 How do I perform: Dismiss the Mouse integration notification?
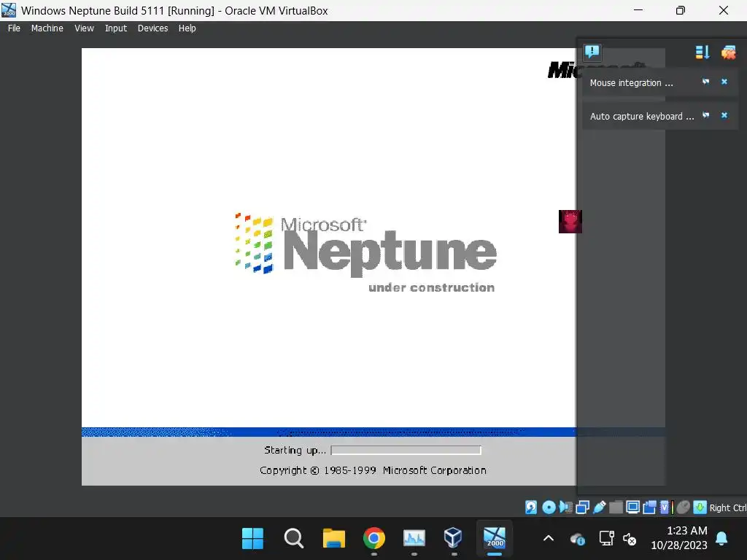click(724, 82)
